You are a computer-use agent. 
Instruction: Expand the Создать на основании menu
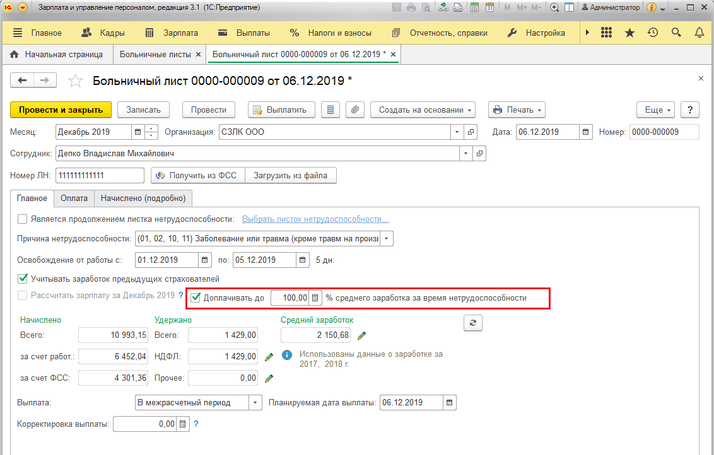[469, 109]
